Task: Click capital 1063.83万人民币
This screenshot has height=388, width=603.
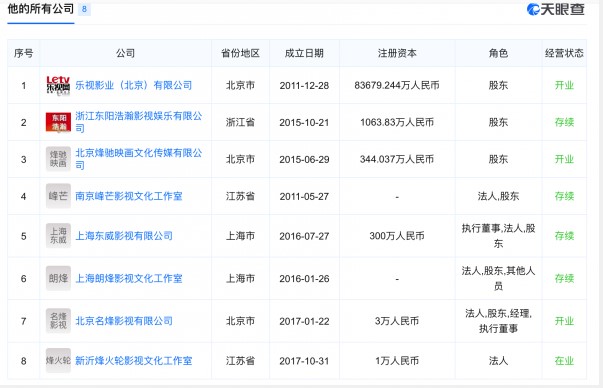Action: [397, 122]
